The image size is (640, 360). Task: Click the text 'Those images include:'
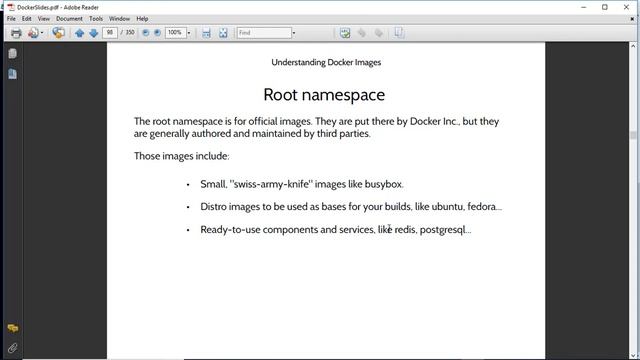coord(182,156)
